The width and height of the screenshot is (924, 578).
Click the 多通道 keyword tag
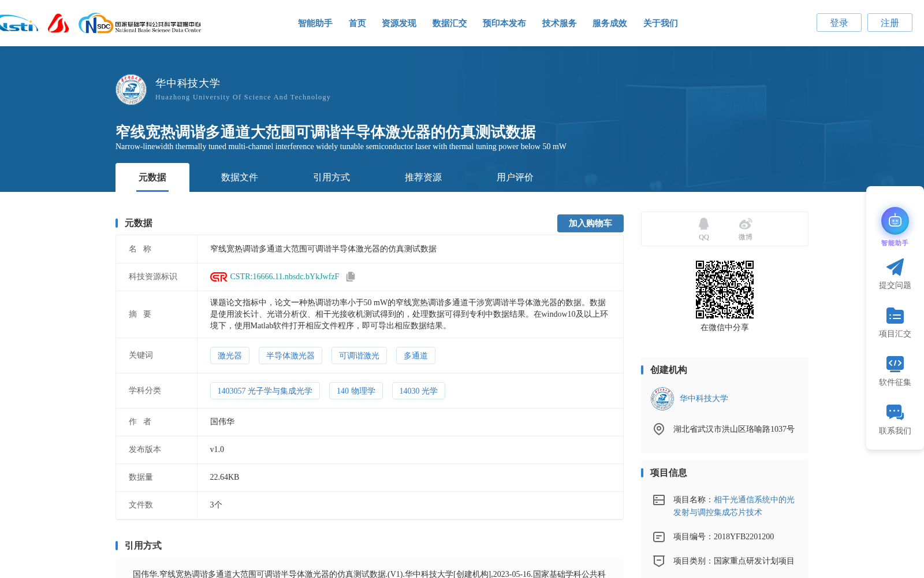[x=416, y=355]
